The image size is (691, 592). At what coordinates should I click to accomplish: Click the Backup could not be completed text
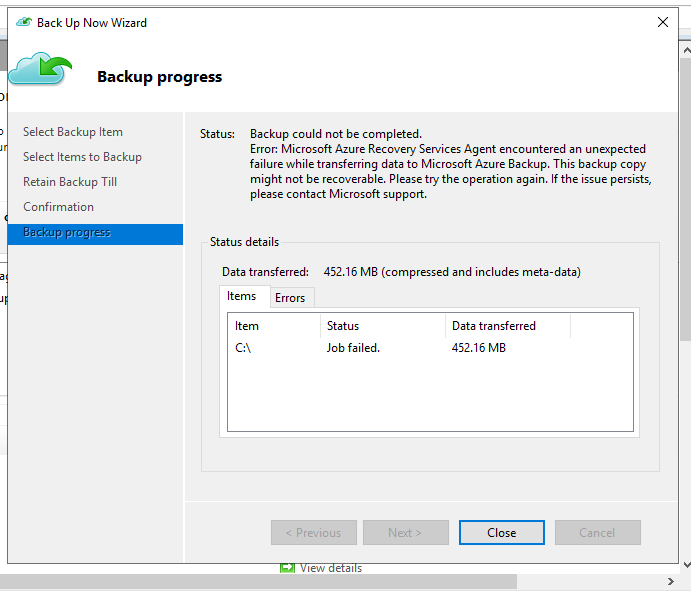click(x=336, y=134)
